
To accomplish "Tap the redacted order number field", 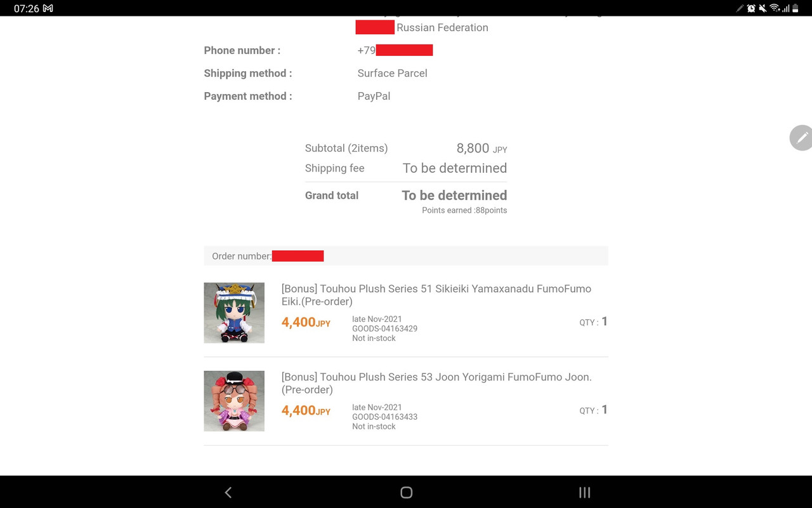I will tap(298, 256).
